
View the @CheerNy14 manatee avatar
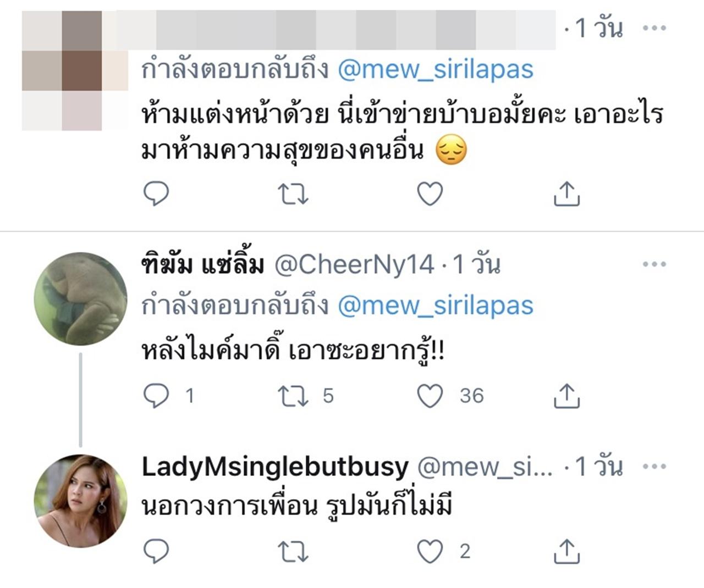(x=80, y=299)
